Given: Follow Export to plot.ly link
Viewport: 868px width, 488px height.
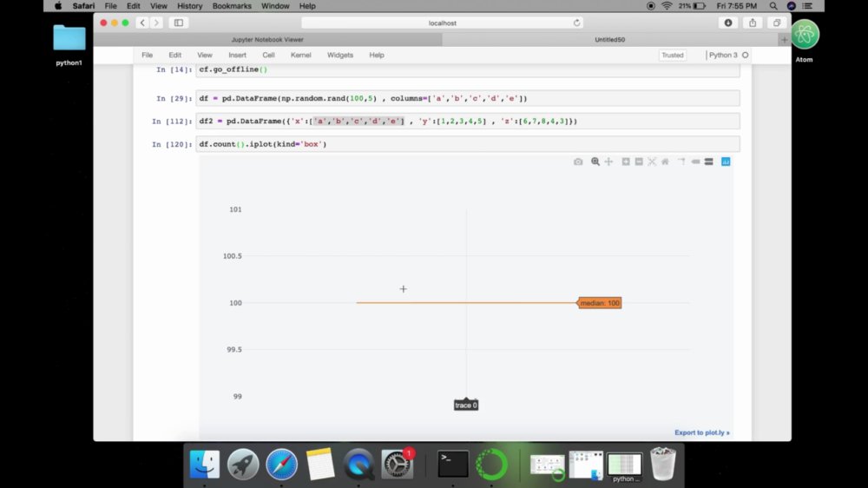Looking at the screenshot, I should (x=702, y=432).
